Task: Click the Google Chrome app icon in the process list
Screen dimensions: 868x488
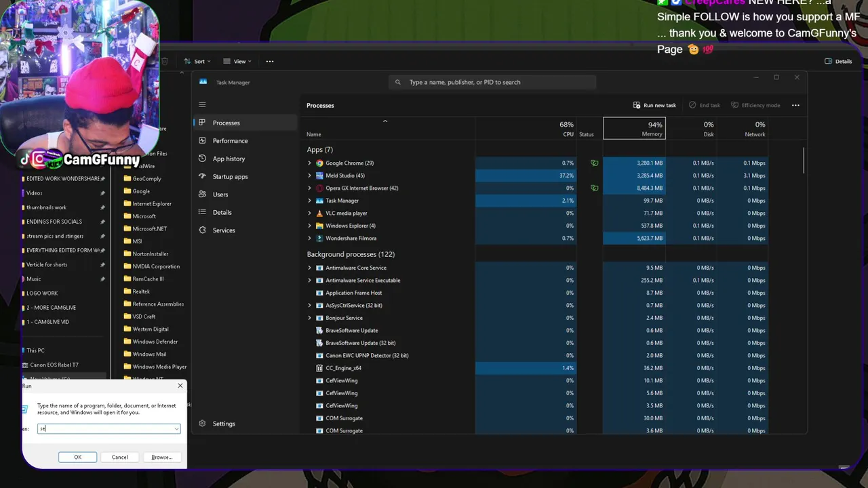Action: (x=319, y=163)
